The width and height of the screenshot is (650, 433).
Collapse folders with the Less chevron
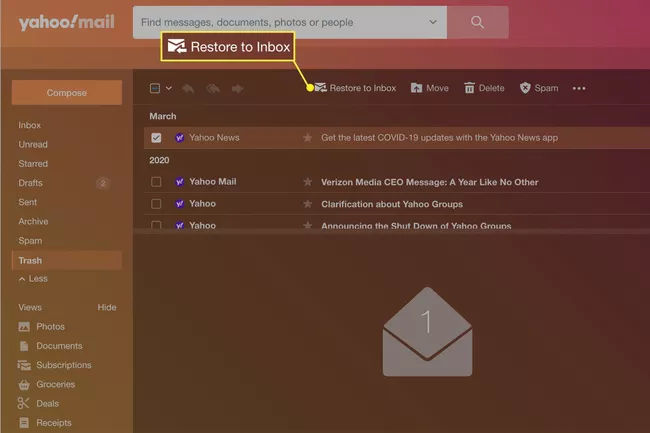click(33, 279)
